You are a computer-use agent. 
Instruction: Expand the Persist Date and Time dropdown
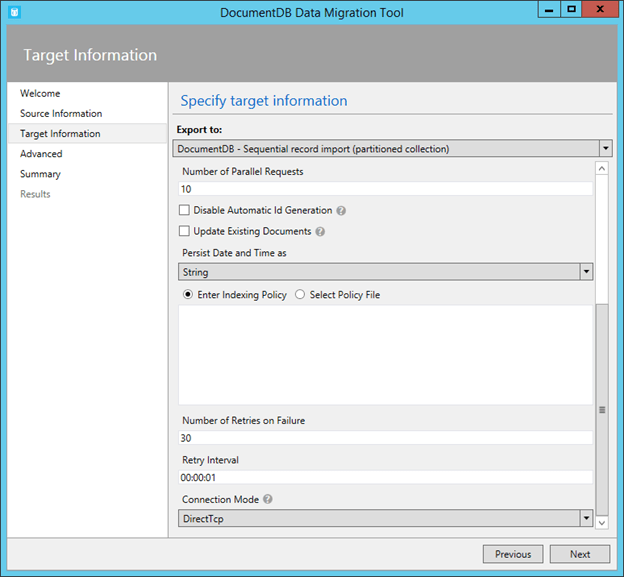coord(385,271)
